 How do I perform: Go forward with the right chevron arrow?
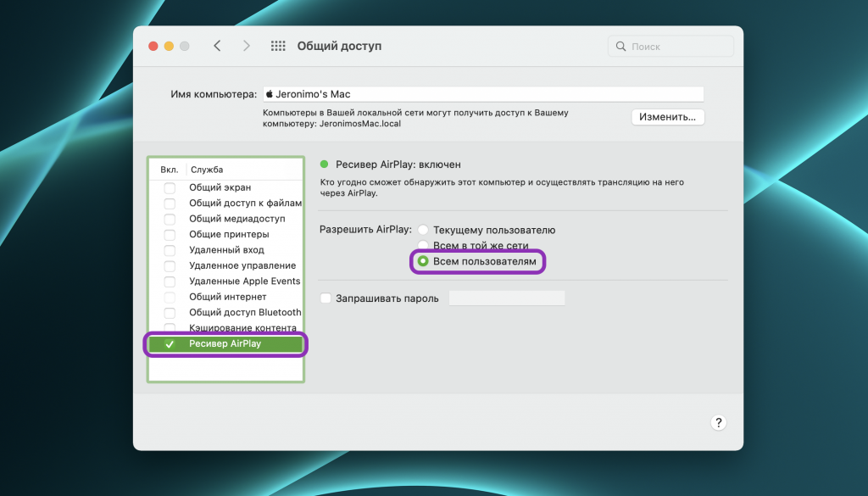coord(247,46)
